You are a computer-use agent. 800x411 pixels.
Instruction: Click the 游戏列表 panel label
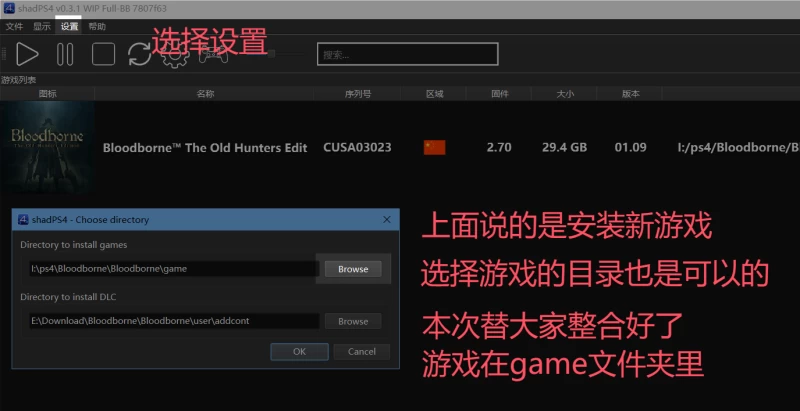[x=18, y=80]
